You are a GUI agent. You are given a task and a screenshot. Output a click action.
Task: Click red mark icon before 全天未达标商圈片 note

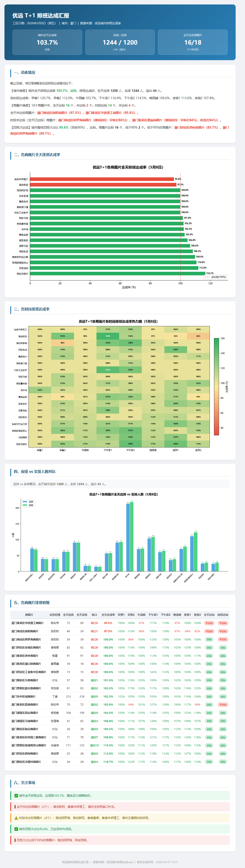tap(15, 807)
